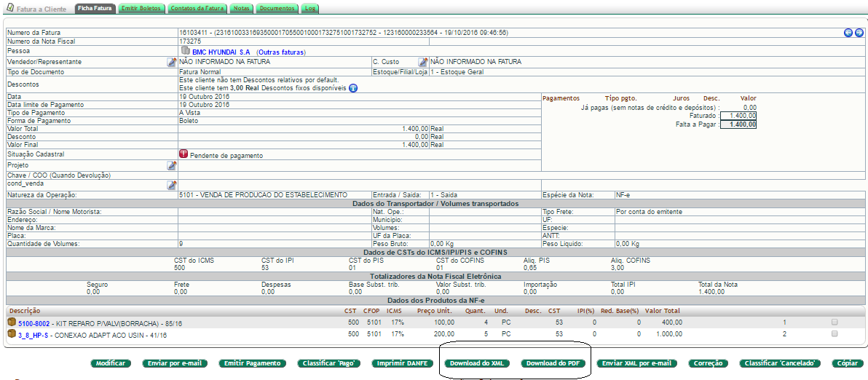This screenshot has width=868, height=380.
Task: Click the 'Por conta do emitente' freight text
Action: (x=649, y=211)
